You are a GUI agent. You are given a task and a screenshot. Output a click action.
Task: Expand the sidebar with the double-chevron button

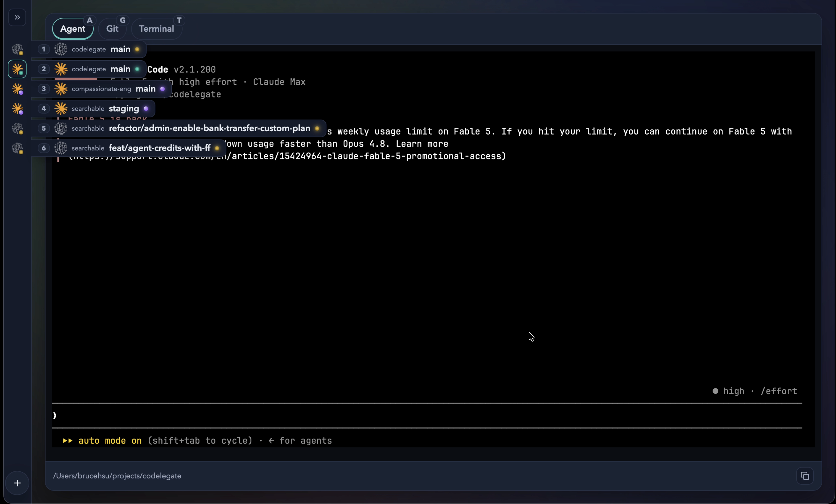[17, 17]
